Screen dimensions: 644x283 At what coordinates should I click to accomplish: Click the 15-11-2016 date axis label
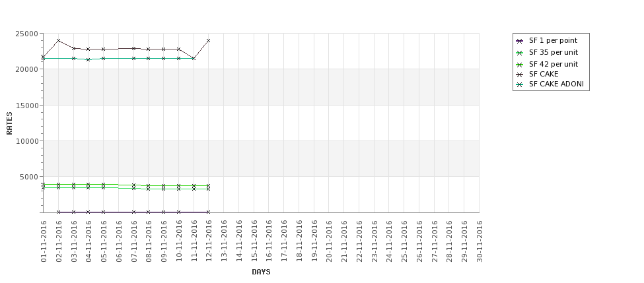click(254, 241)
